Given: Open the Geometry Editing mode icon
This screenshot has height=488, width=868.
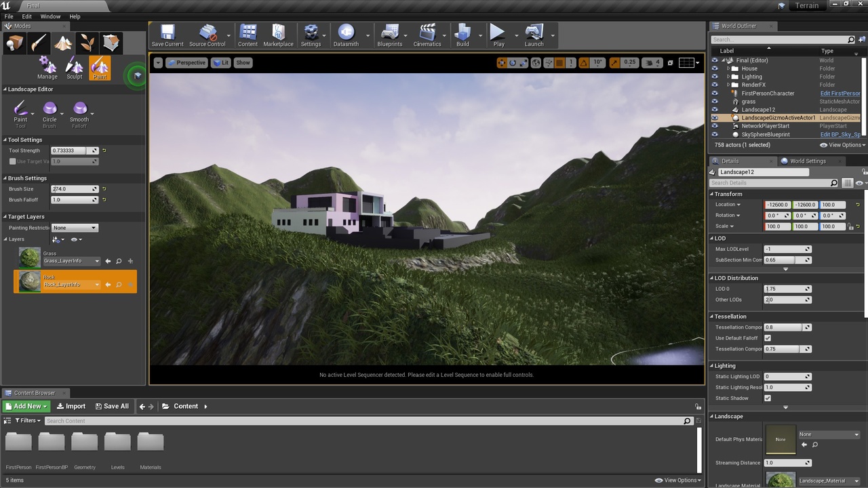Looking at the screenshot, I should [x=111, y=43].
